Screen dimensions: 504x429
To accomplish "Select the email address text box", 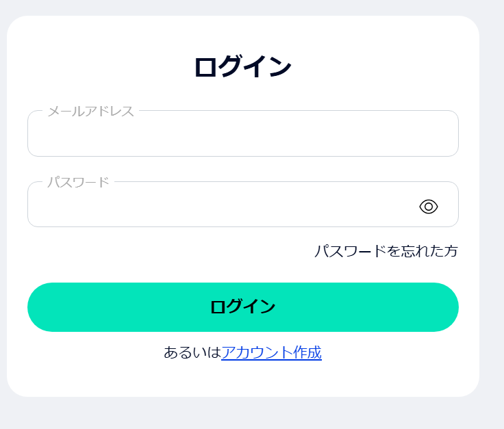I will pyautogui.click(x=242, y=134).
